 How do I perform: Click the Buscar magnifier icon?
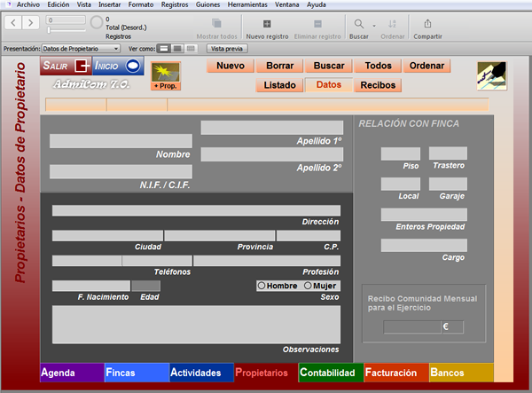[358, 24]
